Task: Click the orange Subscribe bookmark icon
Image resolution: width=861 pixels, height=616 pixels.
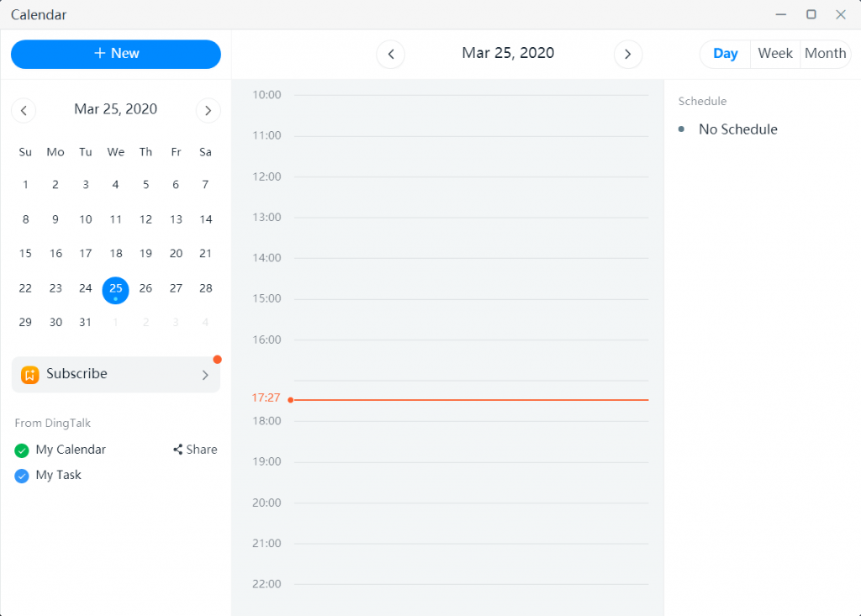Action: 30,375
